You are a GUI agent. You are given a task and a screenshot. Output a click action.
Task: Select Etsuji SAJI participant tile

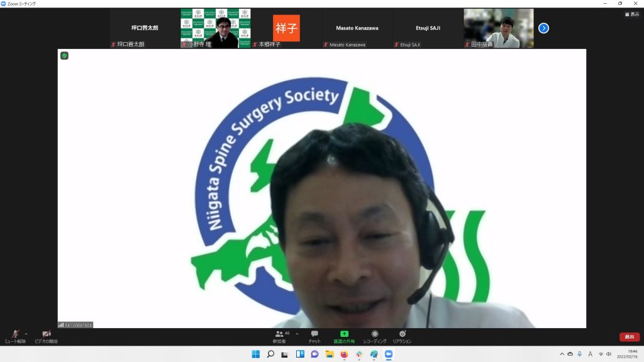pyautogui.click(x=428, y=28)
